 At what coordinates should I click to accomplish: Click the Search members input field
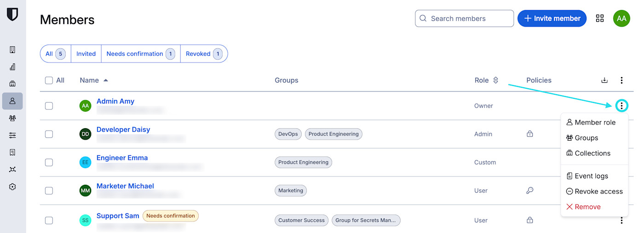(465, 18)
